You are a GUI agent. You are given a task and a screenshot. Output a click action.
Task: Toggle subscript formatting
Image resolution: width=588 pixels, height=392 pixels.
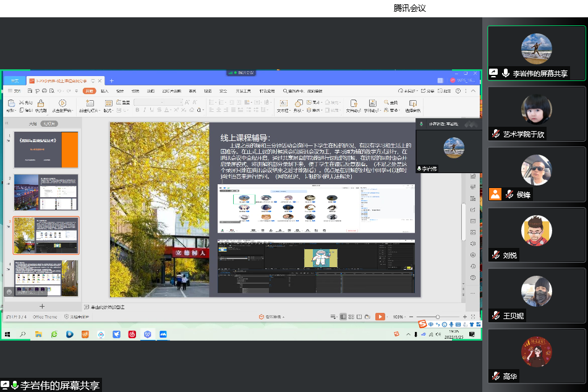(x=184, y=110)
